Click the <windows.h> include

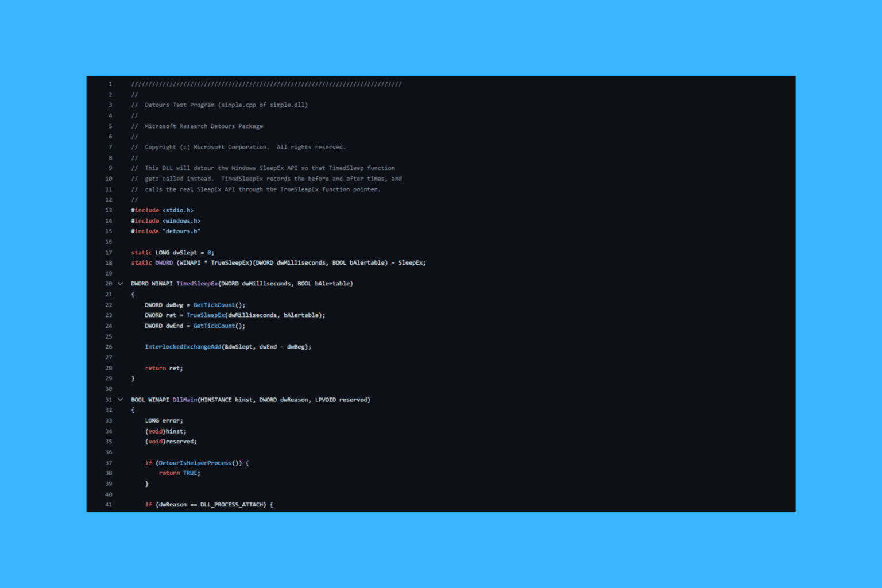coord(181,221)
